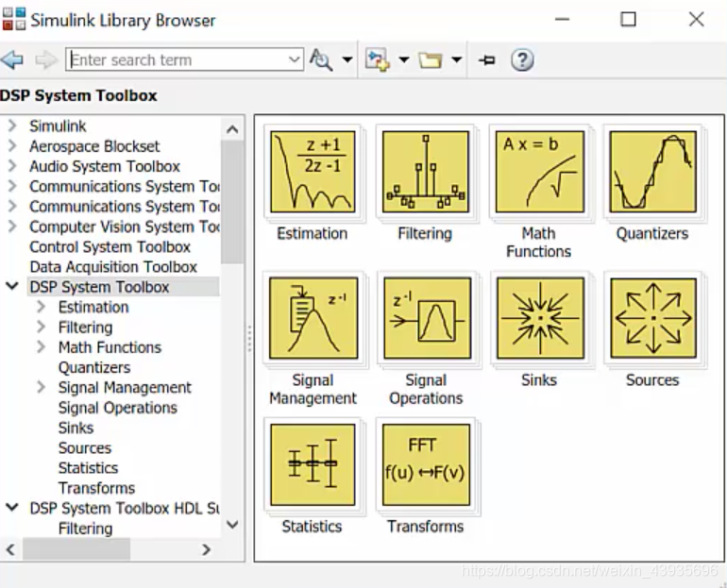Select the highlighted DSP System Toolbox row
Image resolution: width=727 pixels, height=588 pixels.
click(124, 287)
